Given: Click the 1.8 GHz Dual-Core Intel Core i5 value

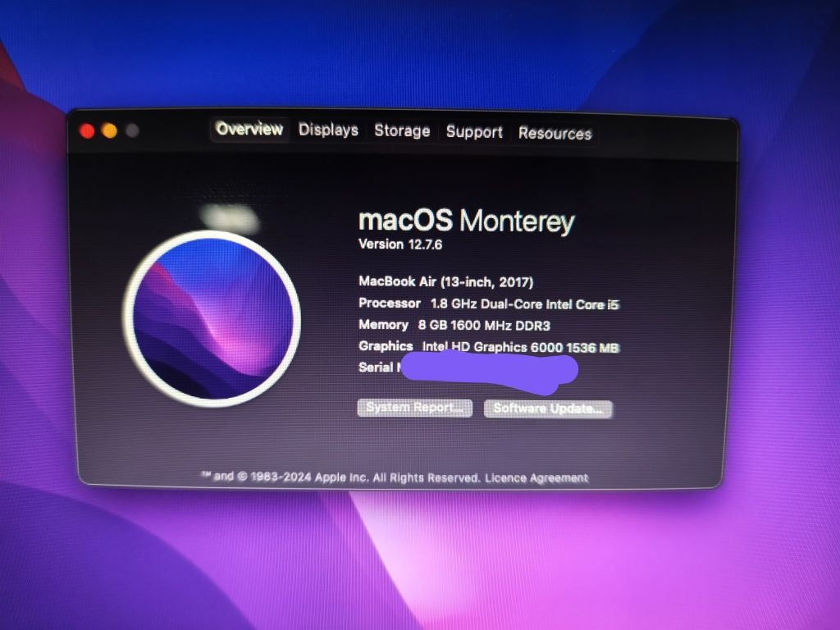Looking at the screenshot, I should point(524,304).
